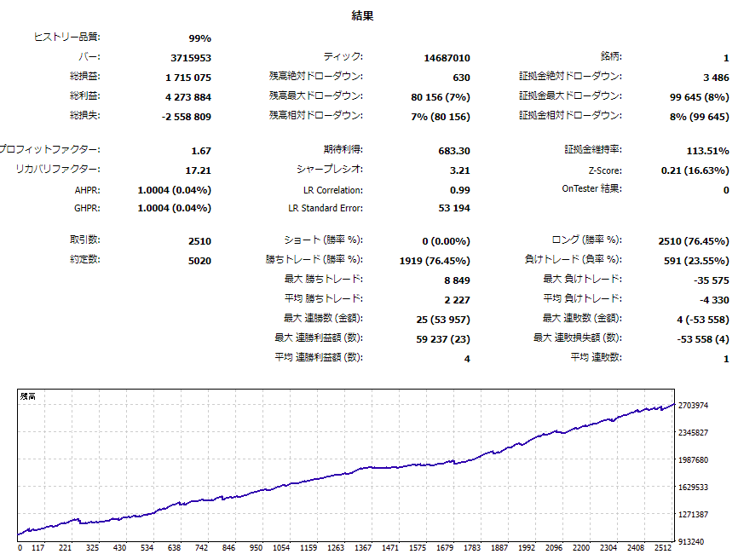Image resolution: width=738 pixels, height=560 pixels.
Task: Select the プロフィットファクター value 1.67
Action: coord(200,151)
